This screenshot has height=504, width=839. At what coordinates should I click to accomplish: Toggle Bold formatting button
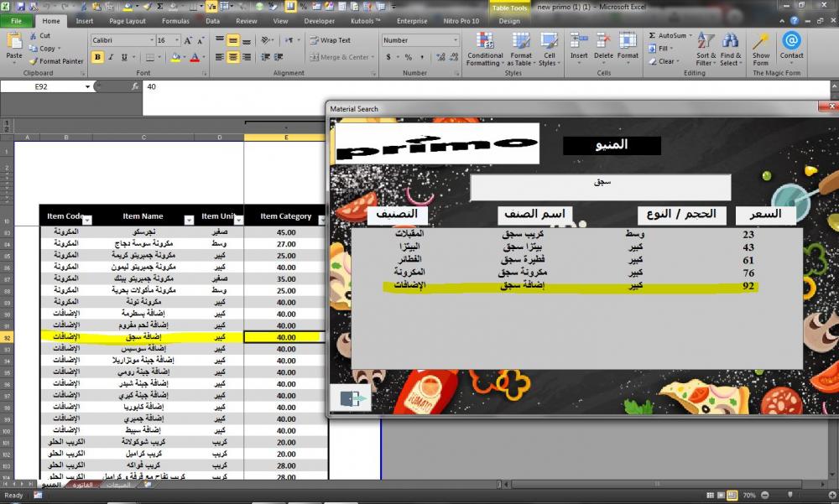98,57
